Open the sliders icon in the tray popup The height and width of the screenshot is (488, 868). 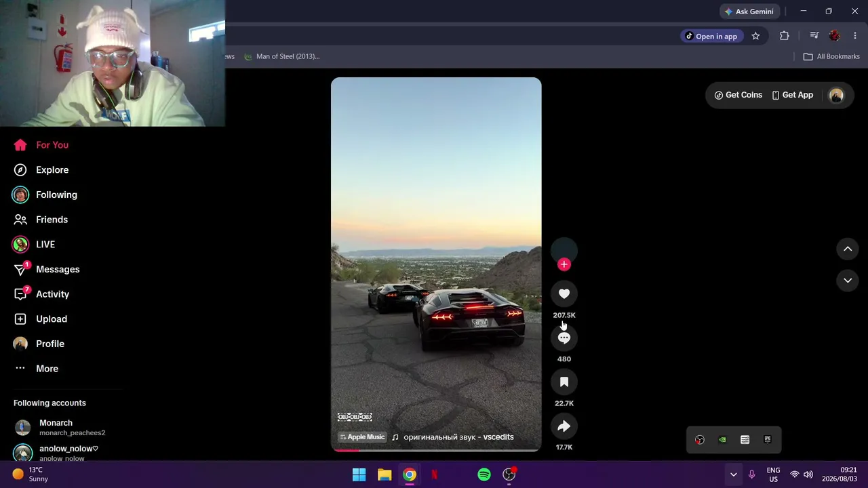point(745,440)
